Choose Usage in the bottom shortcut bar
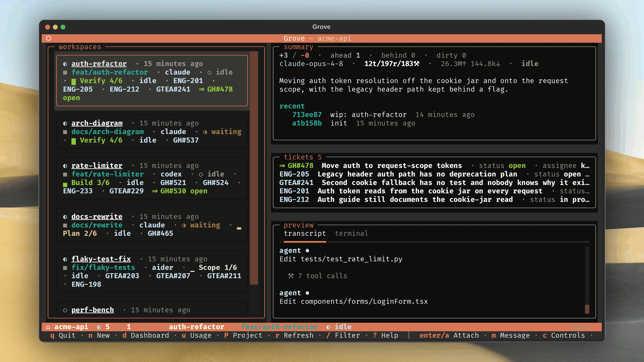644x362 pixels. click(197, 336)
